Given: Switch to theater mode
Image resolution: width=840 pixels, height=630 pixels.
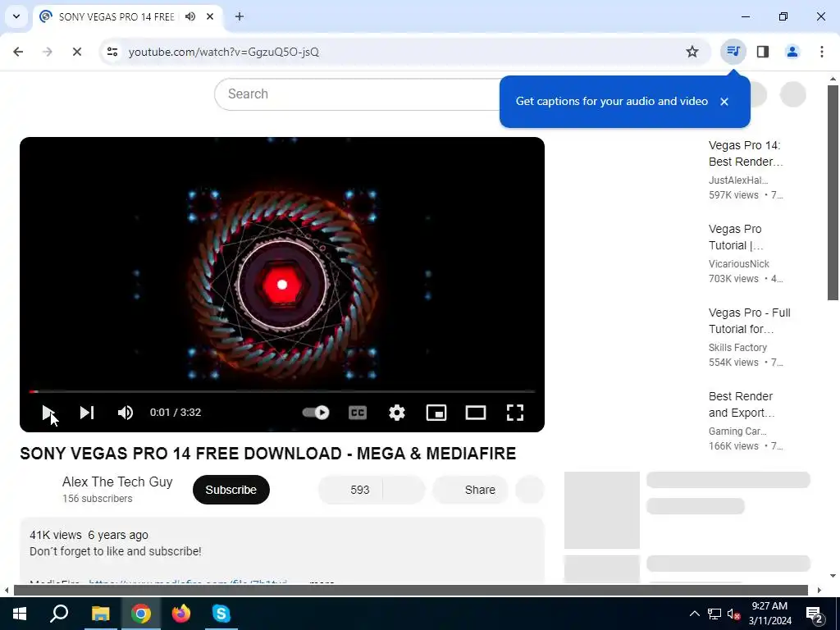Looking at the screenshot, I should (x=476, y=413).
